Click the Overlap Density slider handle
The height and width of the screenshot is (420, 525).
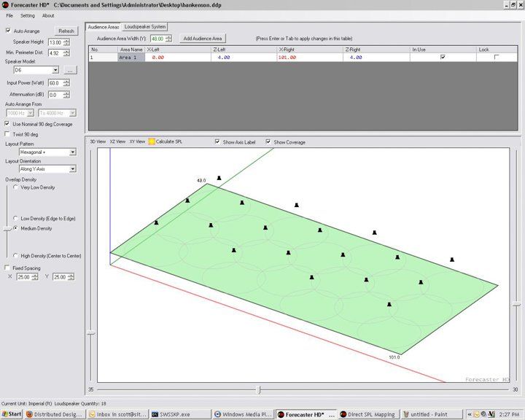[x=6, y=228]
